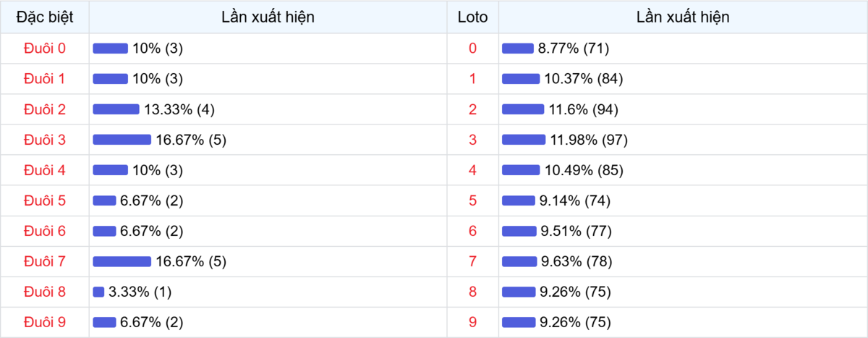Click the shortest bar showing 3.33% (1)
This screenshot has height=338, width=868.
[99, 292]
